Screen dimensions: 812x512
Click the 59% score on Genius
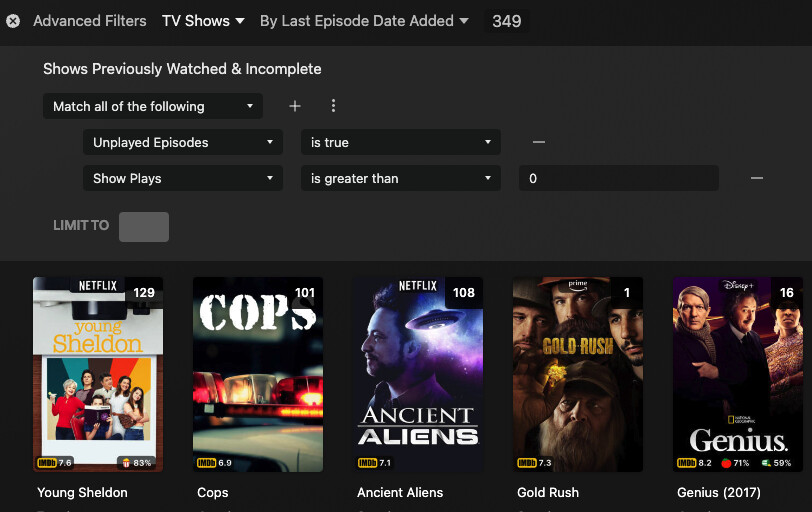[x=776, y=463]
